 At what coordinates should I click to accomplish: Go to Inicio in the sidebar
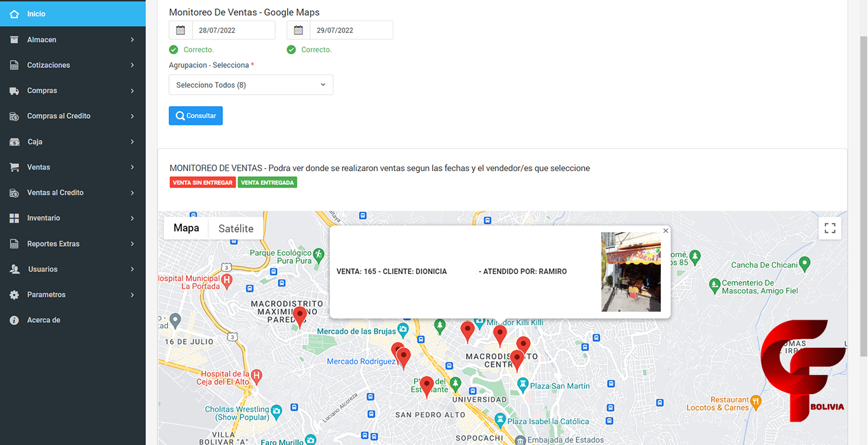(x=36, y=14)
